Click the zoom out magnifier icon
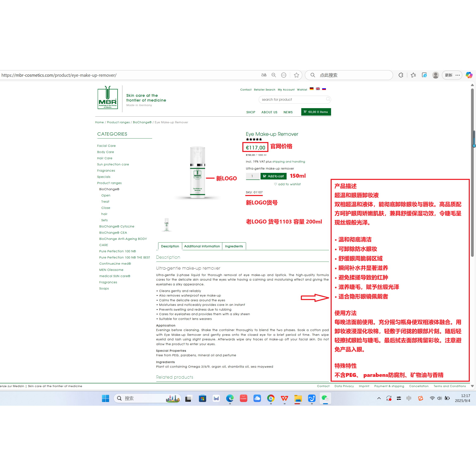Viewport: 476px width, 476px height. tap(274, 75)
